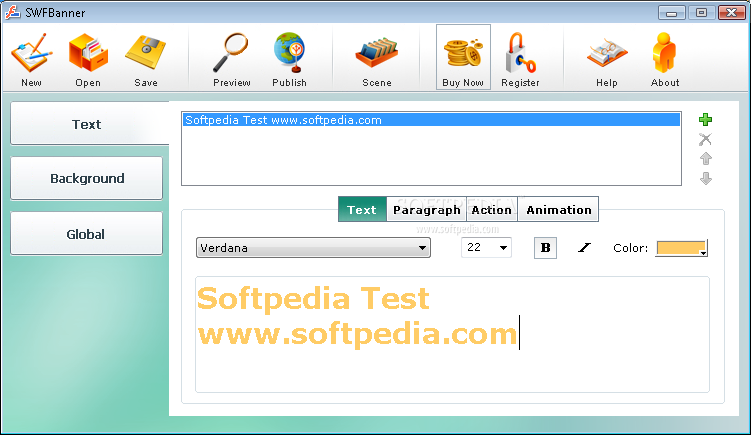Open a file with the Open icon
The height and width of the screenshot is (435, 751).
tap(88, 53)
